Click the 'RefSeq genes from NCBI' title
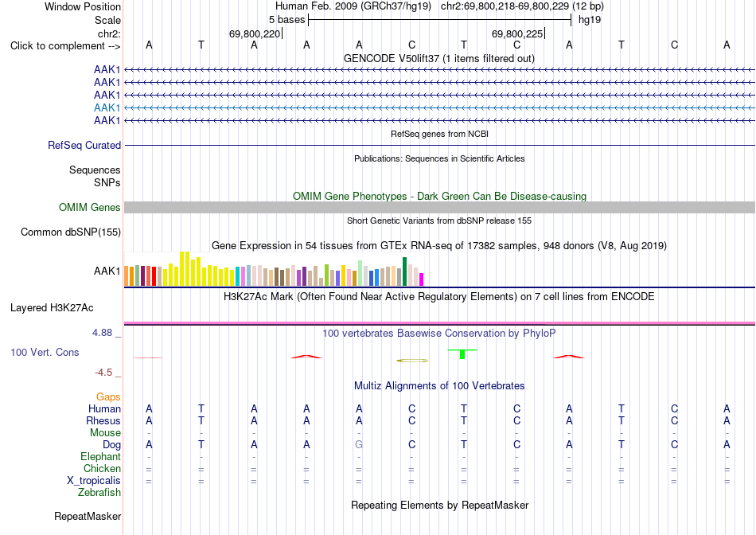Image resolution: width=756 pixels, height=535 pixels. coord(439,134)
